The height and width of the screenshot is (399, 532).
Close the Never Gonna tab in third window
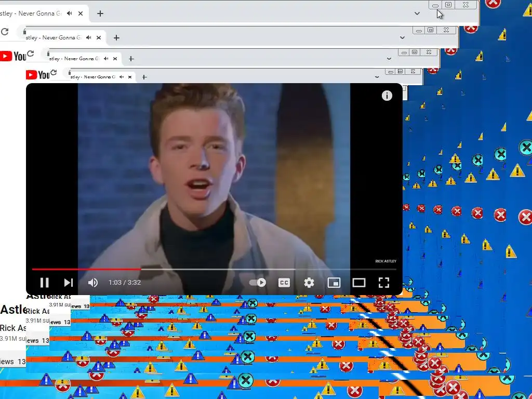click(115, 59)
